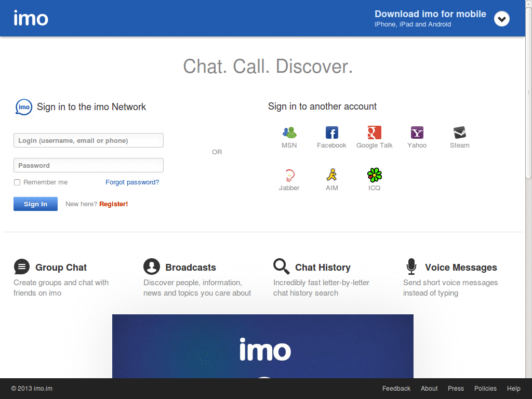Open the Forgot password? link
This screenshot has width=532, height=399.
coord(132,182)
